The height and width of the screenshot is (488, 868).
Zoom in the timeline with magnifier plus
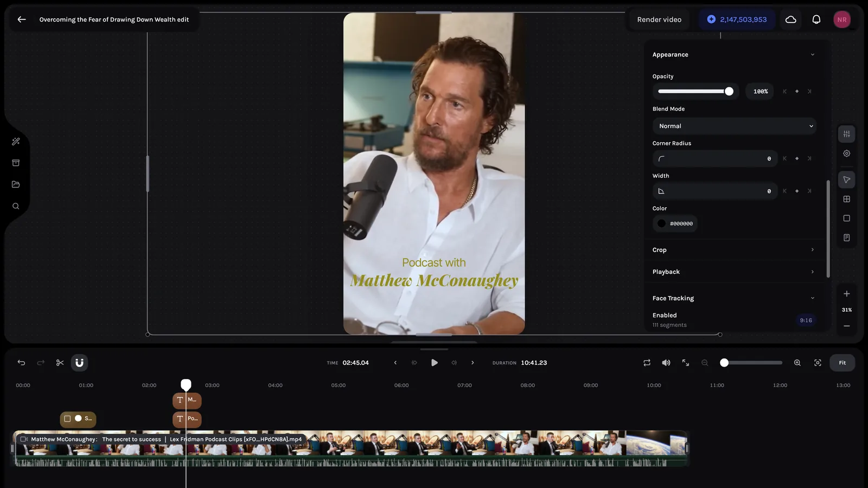coord(797,363)
